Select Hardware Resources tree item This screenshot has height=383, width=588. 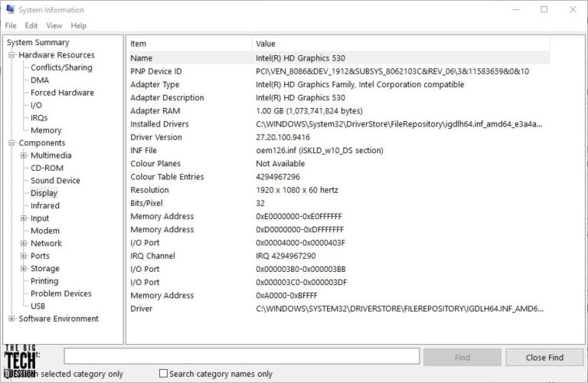[57, 55]
